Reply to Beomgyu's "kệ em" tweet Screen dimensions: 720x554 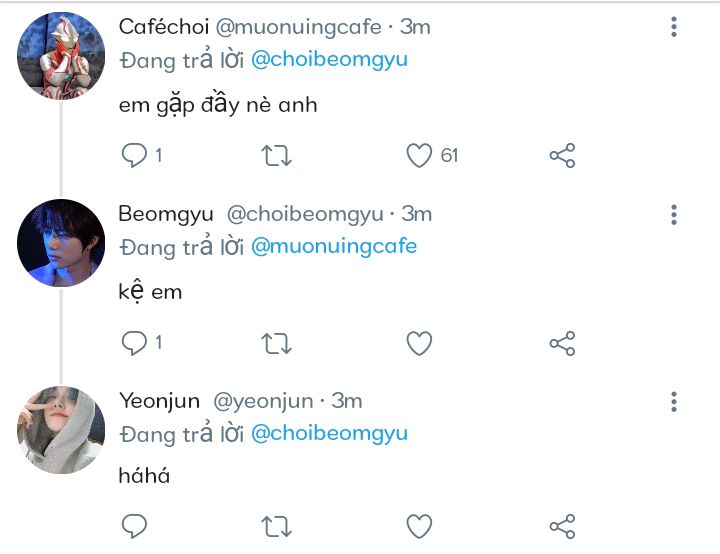click(134, 343)
